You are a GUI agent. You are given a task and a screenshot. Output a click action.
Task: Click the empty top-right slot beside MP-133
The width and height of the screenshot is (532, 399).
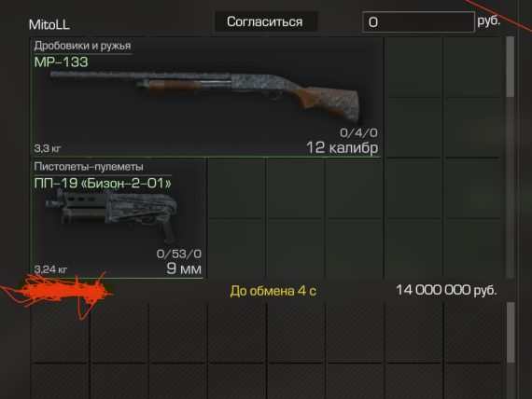(471, 67)
